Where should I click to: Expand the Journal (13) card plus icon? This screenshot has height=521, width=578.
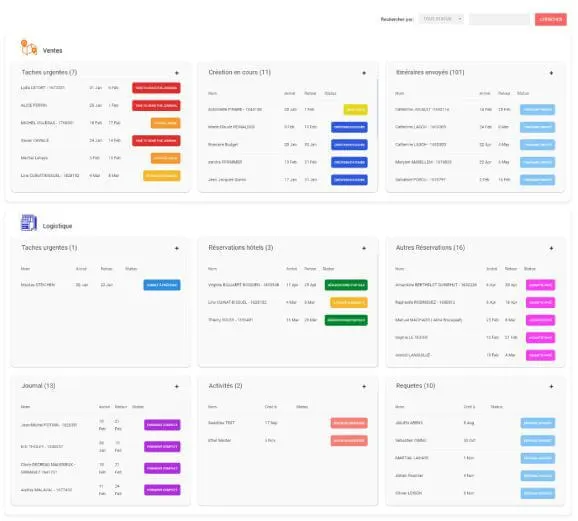177,386
